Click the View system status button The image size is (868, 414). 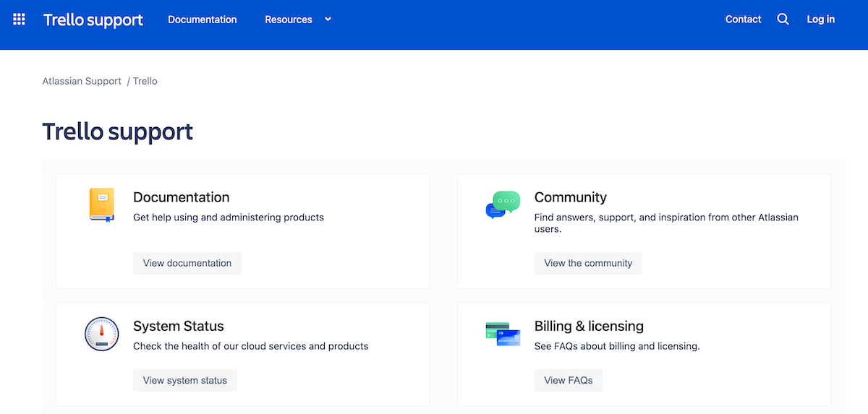pos(185,380)
